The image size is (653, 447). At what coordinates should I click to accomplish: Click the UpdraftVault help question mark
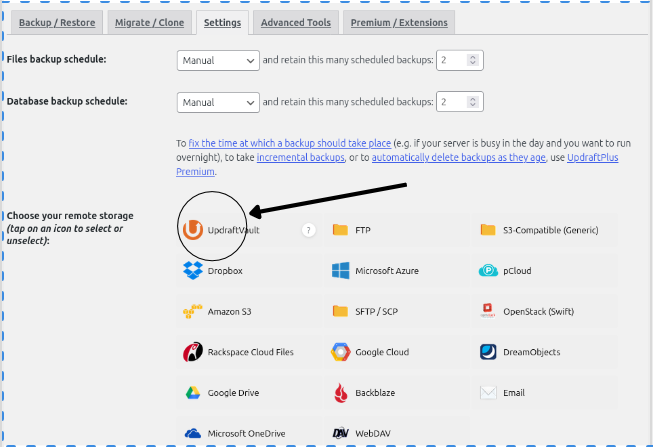coord(308,230)
